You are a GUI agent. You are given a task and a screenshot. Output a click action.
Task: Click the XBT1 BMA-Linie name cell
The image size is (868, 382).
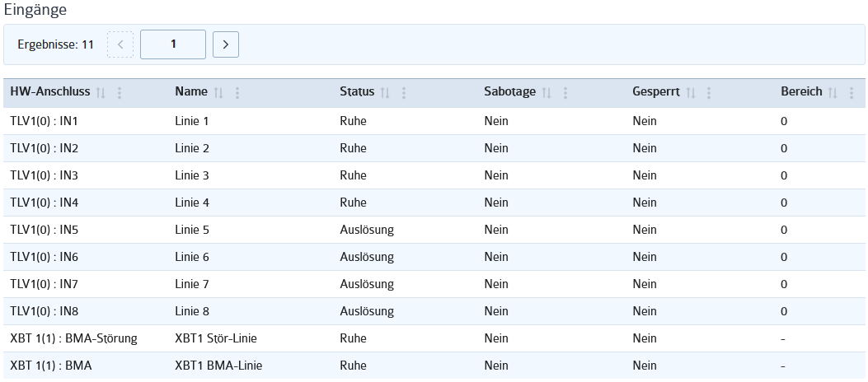coord(218,366)
